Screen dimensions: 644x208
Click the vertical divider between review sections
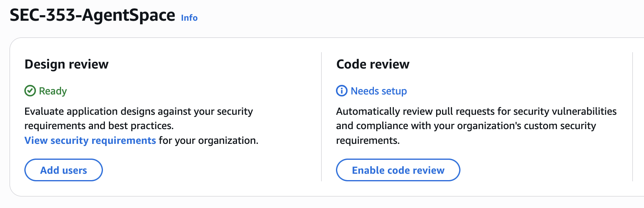[x=321, y=116]
